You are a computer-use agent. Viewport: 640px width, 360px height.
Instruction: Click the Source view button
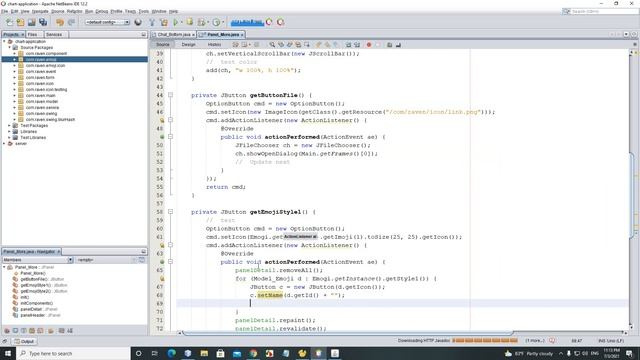(162, 44)
